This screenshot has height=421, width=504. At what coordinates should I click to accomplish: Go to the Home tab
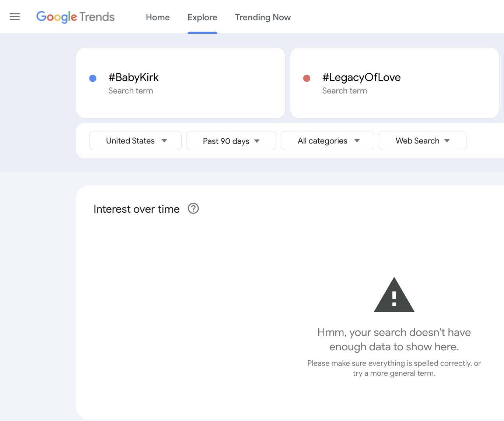click(158, 17)
